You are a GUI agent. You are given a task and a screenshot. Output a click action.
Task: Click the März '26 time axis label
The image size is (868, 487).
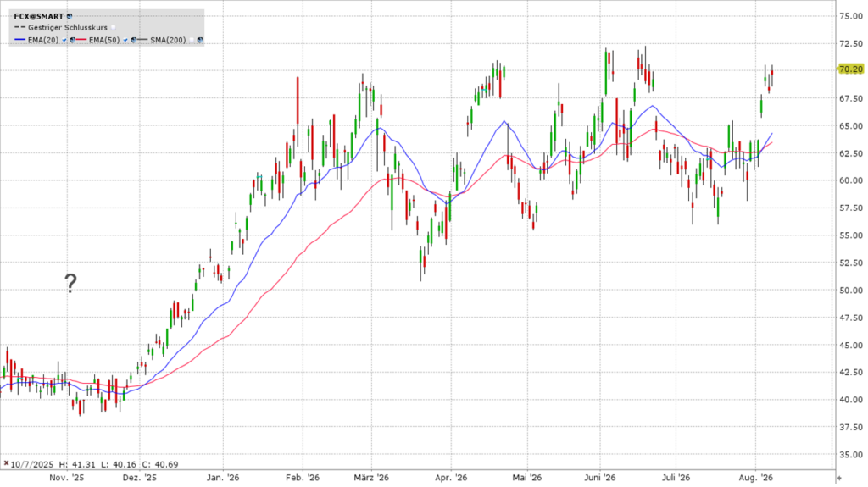[x=371, y=478]
